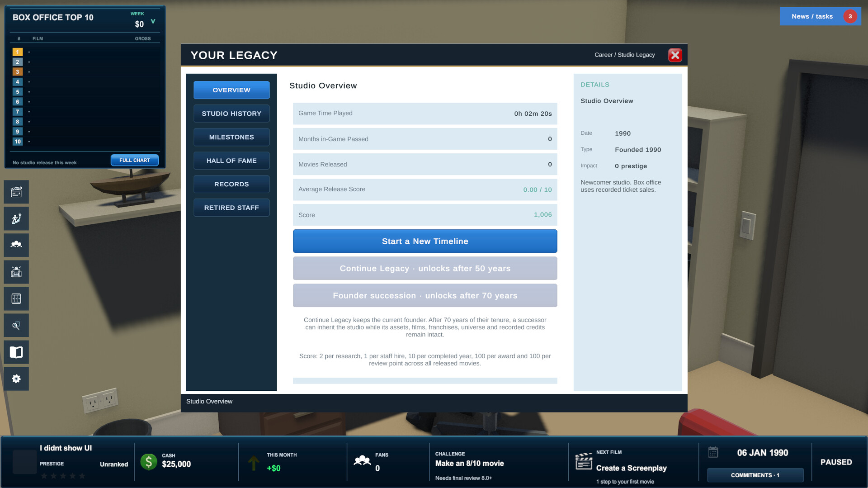The height and width of the screenshot is (488, 868).
Task: Click Start a New Timeline
Action: click(x=425, y=241)
